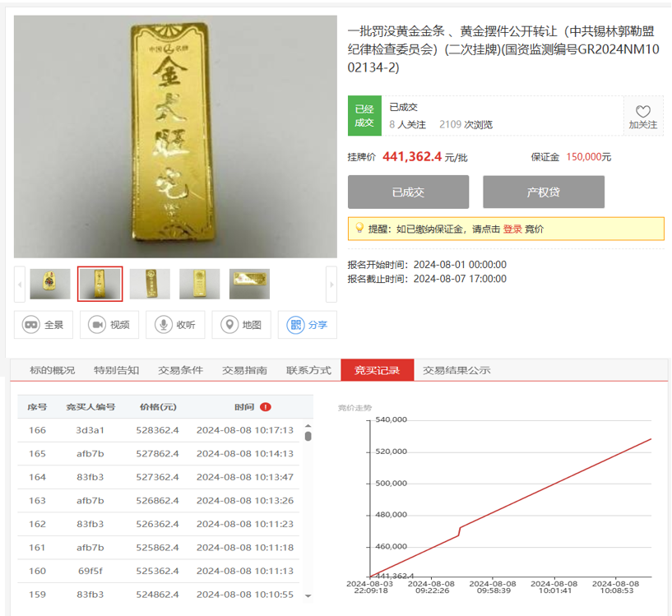Click the 分享 share QR icon

point(308,325)
